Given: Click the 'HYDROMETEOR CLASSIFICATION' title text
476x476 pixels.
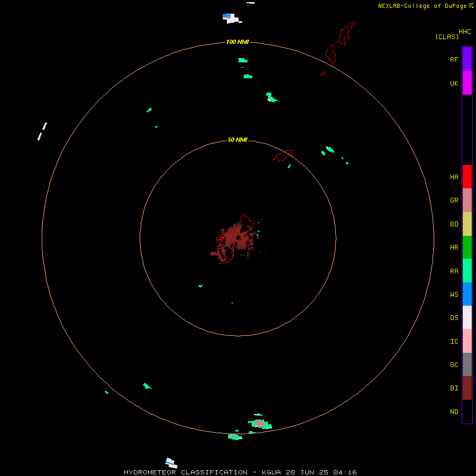Looking at the screenshot, I should click(x=186, y=472).
